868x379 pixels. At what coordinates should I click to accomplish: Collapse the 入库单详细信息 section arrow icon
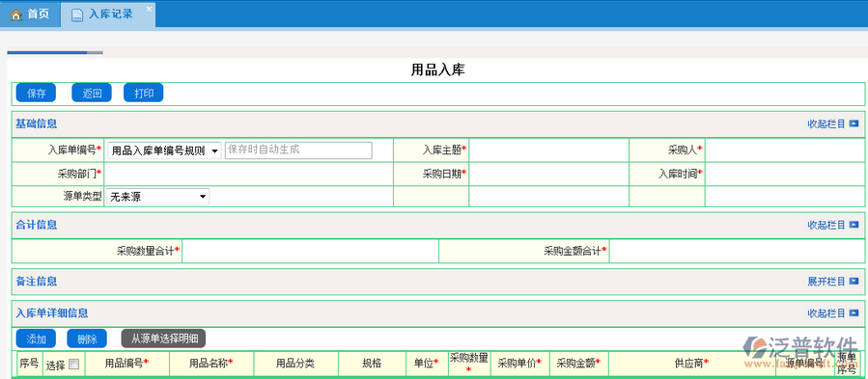tap(854, 313)
